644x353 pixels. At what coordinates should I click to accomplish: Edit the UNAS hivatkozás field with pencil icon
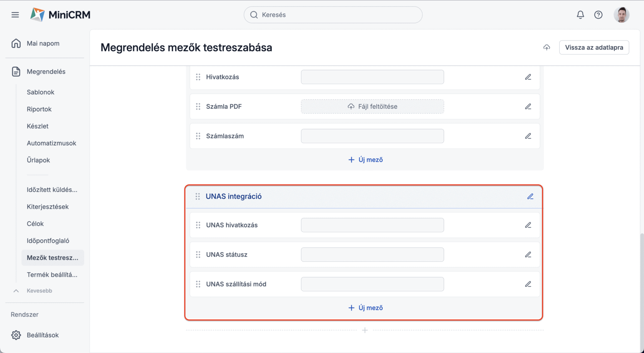tap(528, 225)
